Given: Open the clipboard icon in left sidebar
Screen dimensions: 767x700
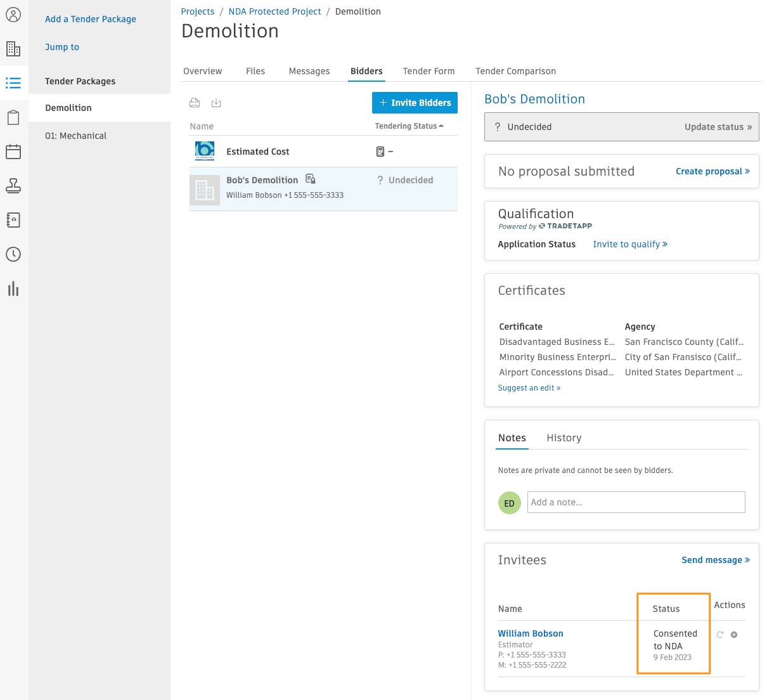Looking at the screenshot, I should coord(13,117).
